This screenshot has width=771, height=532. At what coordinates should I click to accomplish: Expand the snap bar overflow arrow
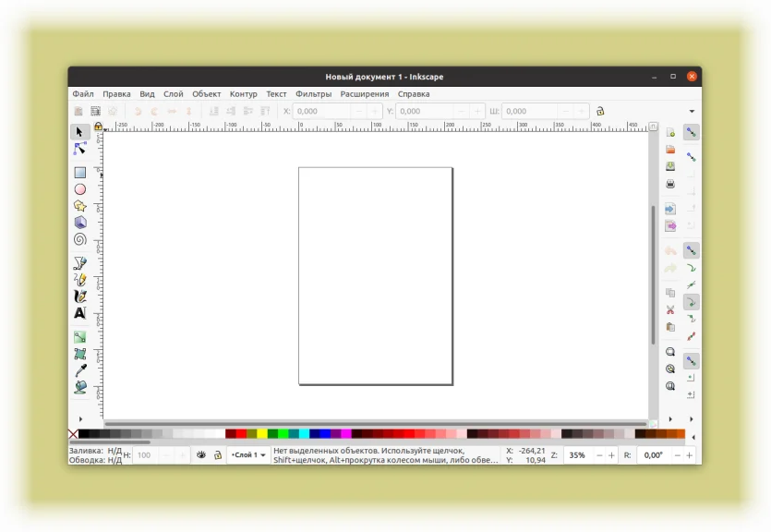coord(692,419)
